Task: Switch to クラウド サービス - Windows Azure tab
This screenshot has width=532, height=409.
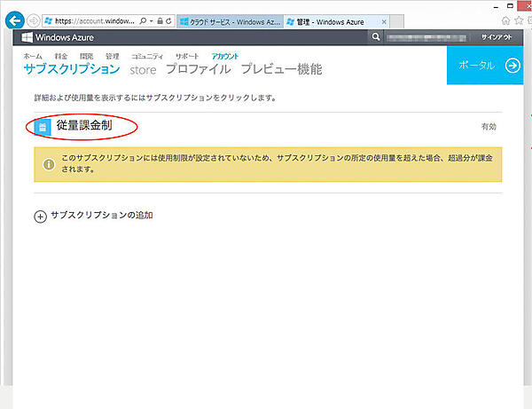Action: click(230, 21)
